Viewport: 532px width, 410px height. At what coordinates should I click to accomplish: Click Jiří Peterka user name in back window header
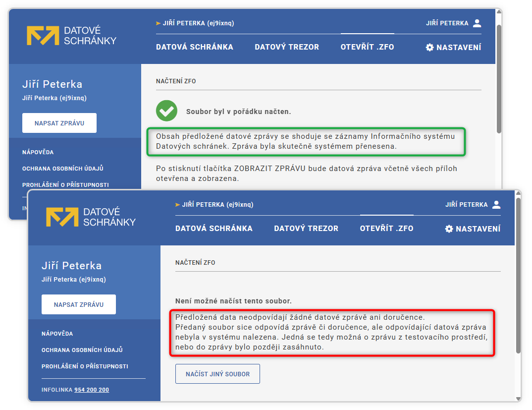(447, 23)
